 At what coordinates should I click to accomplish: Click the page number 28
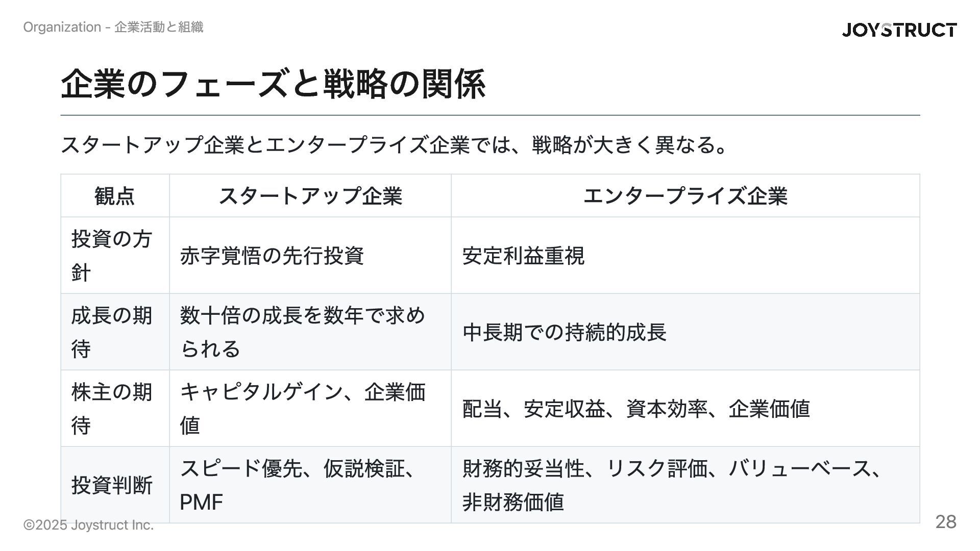946,522
